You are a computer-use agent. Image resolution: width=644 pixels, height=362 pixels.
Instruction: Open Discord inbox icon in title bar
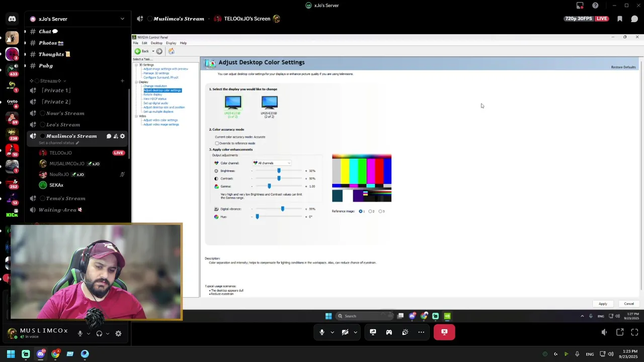[x=580, y=6]
